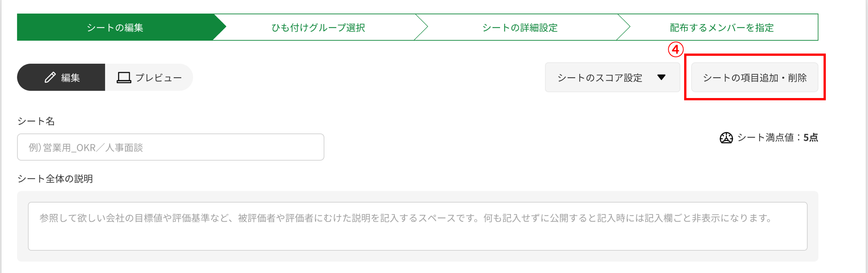Focus the シート名 text field

coord(171,147)
